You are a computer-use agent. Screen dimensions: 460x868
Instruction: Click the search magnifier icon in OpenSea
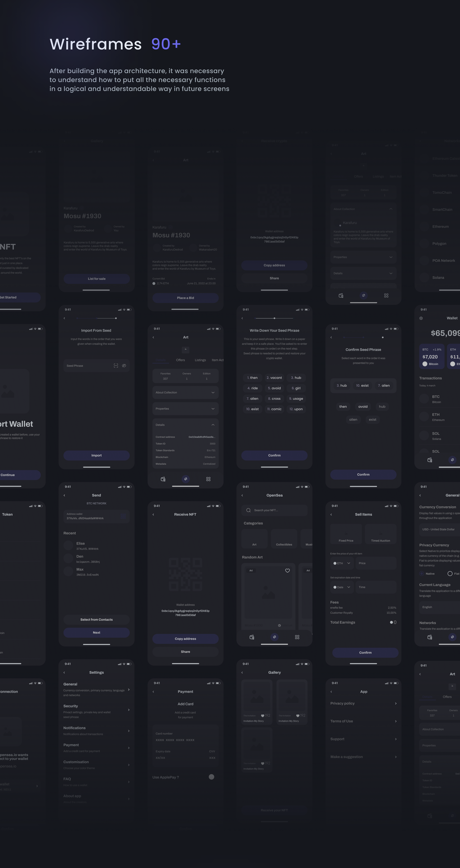[248, 510]
